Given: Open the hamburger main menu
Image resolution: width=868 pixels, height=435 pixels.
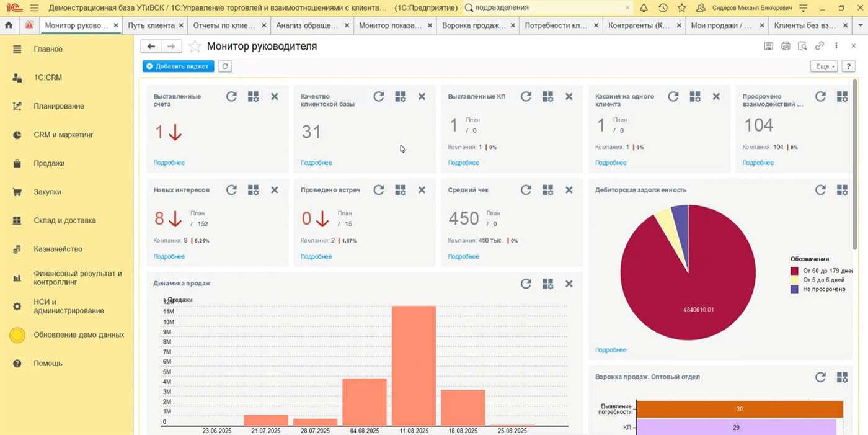Looking at the screenshot, I should (34, 8).
